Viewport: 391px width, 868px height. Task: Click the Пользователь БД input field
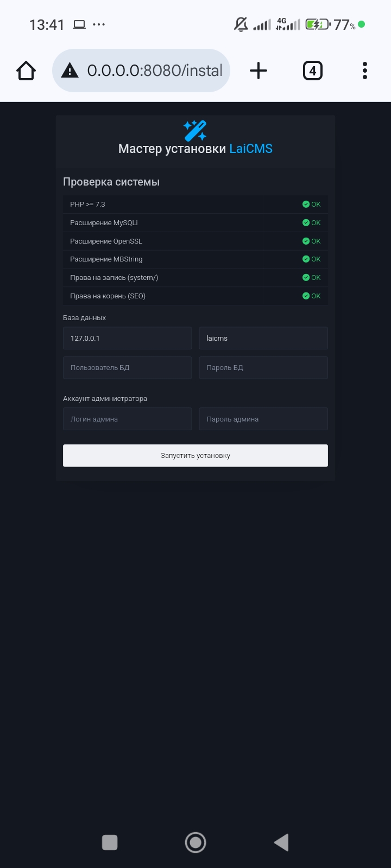pyautogui.click(x=127, y=368)
